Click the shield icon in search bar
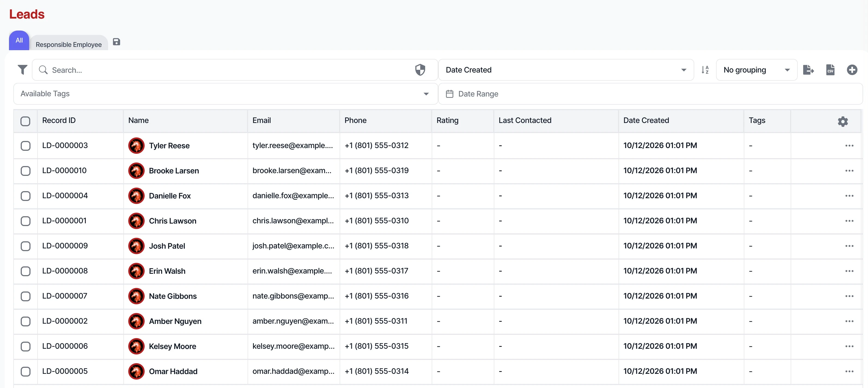Screen dimensions: 868x388 click(x=420, y=70)
